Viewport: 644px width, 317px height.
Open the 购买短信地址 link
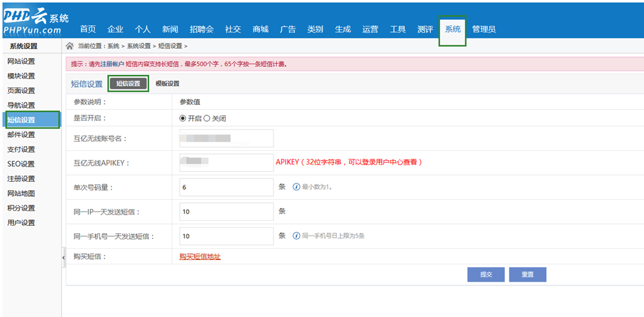tap(200, 257)
